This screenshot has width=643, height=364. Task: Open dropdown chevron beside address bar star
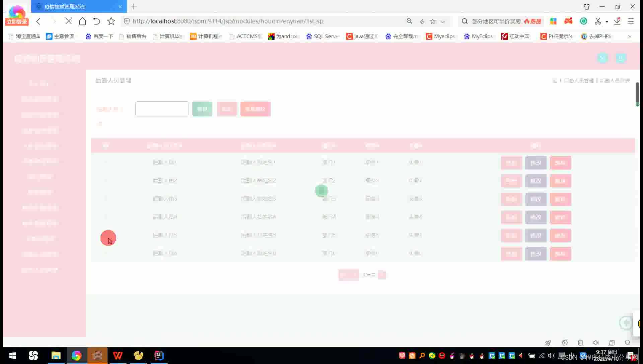[443, 22]
